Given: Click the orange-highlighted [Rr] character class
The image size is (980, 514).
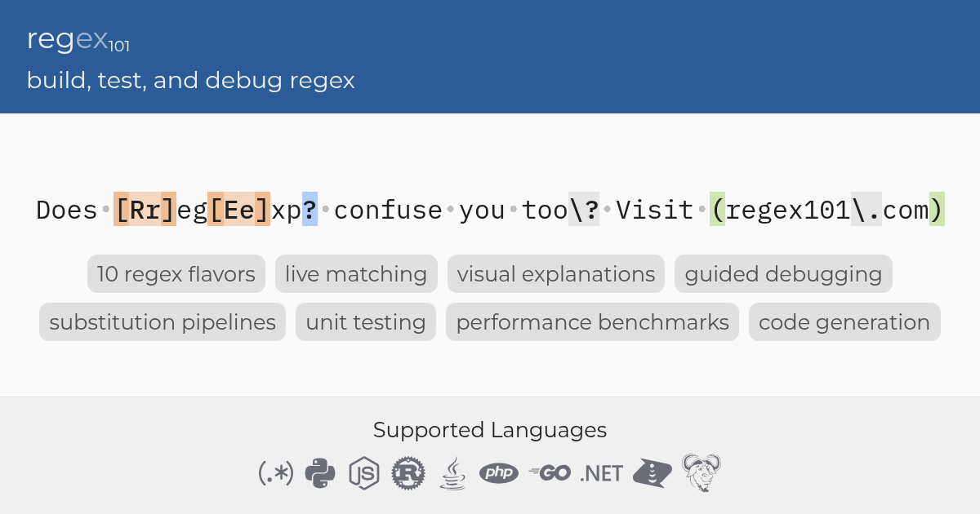Looking at the screenshot, I should coord(145,210).
